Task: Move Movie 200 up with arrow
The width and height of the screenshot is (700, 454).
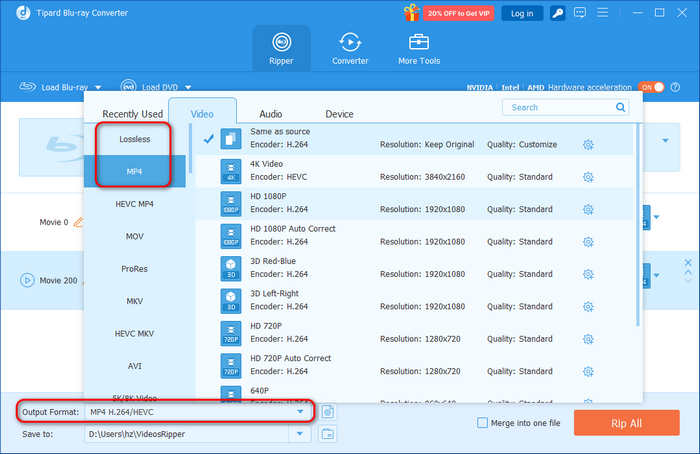Action: tap(688, 271)
